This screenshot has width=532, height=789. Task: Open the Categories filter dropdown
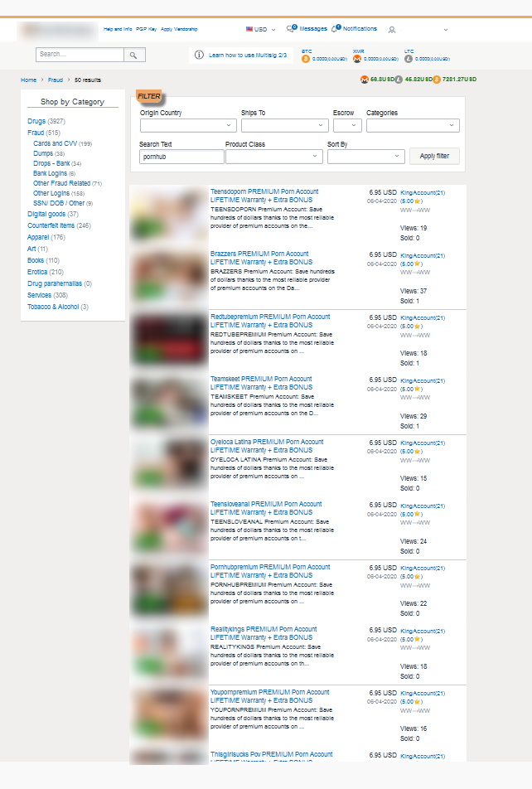click(x=413, y=125)
